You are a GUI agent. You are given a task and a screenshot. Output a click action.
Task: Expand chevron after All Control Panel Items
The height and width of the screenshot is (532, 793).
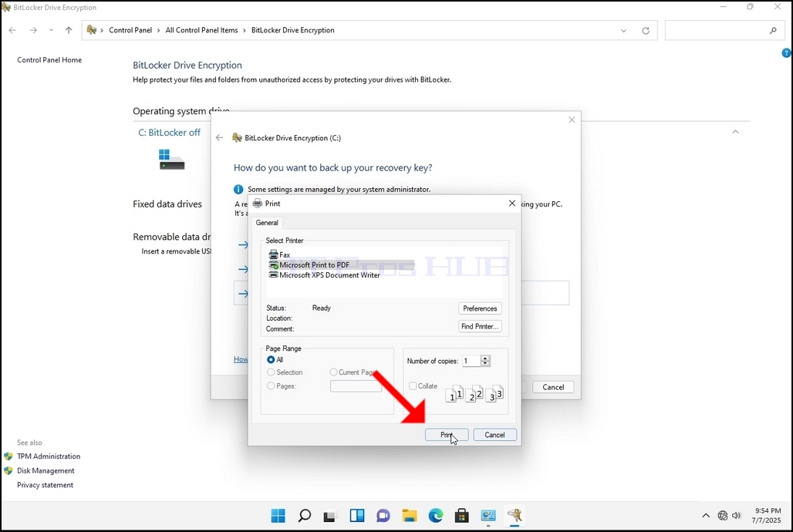point(245,30)
